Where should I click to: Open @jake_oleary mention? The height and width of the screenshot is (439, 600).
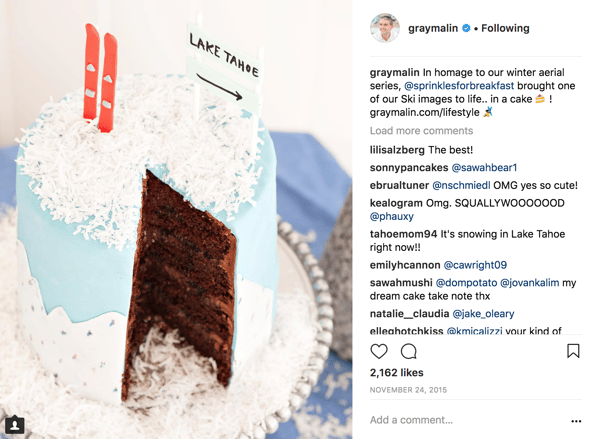483,314
